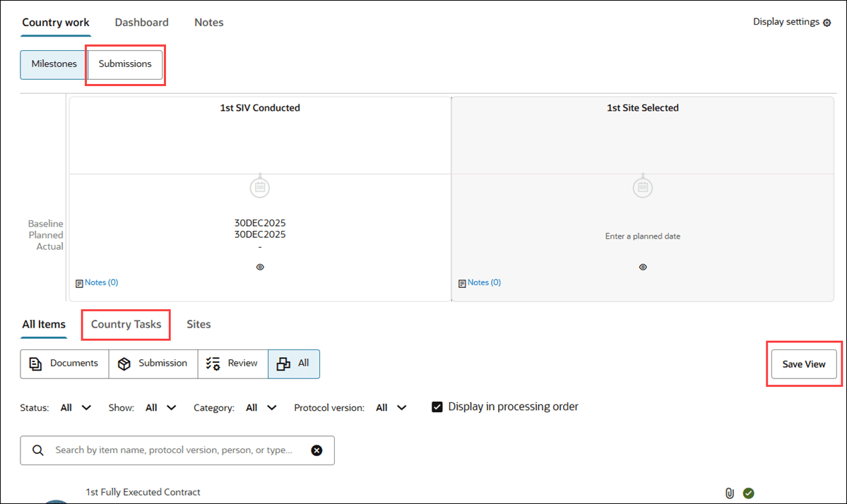The width and height of the screenshot is (847, 504).
Task: Open the Protocol version dropdown
Action: coord(392,407)
